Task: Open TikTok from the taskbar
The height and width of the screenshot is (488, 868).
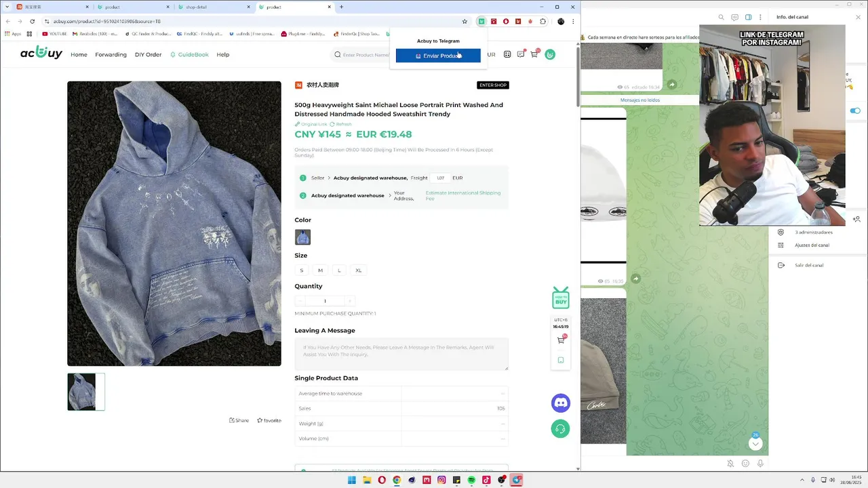Action: [x=486, y=480]
